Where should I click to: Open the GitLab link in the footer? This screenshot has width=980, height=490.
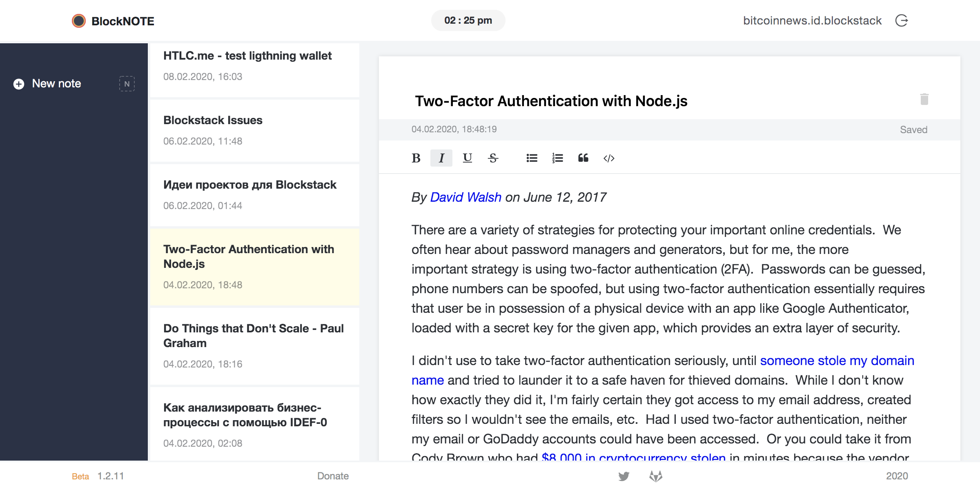(656, 476)
